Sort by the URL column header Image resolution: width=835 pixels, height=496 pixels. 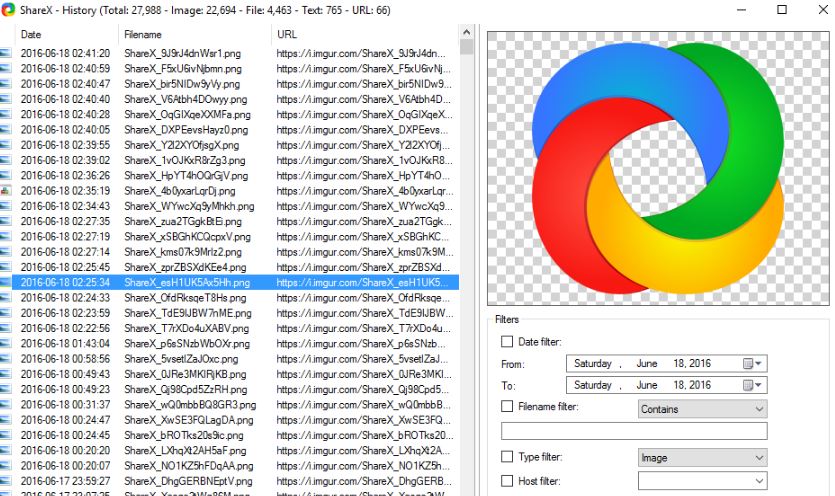(x=365, y=35)
